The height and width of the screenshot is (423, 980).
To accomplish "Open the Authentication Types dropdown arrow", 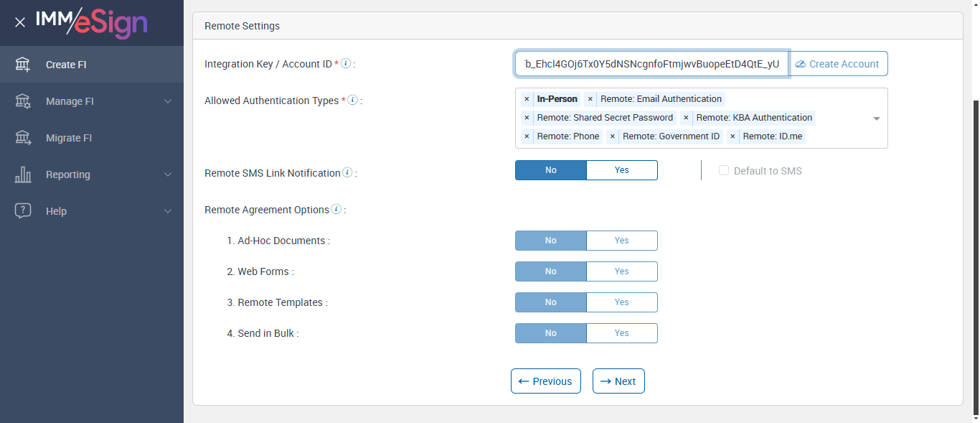I will tap(876, 118).
